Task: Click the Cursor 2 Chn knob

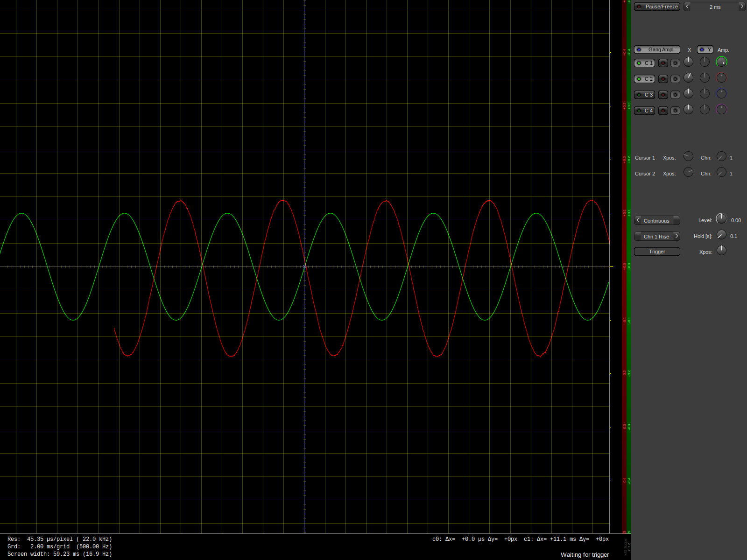Action: (722, 172)
